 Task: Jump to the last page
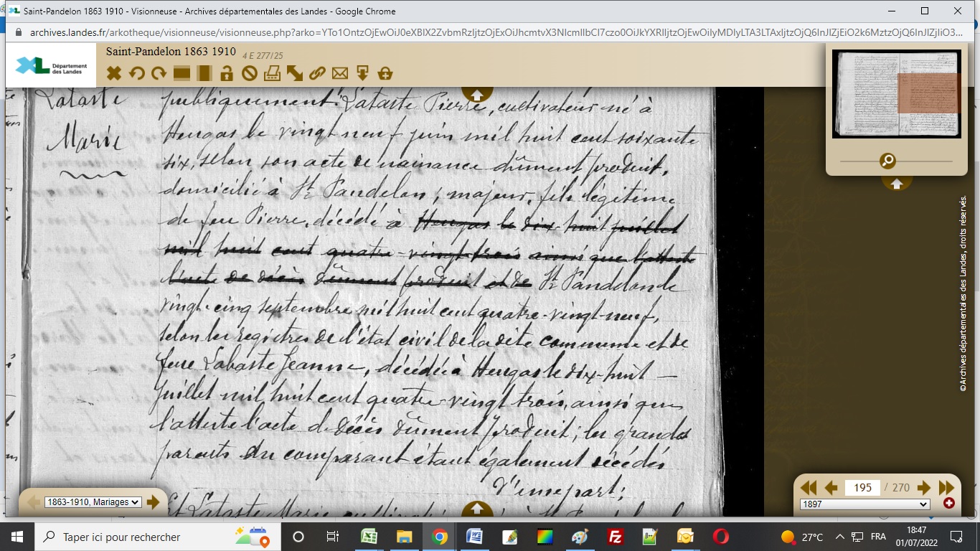[947, 488]
